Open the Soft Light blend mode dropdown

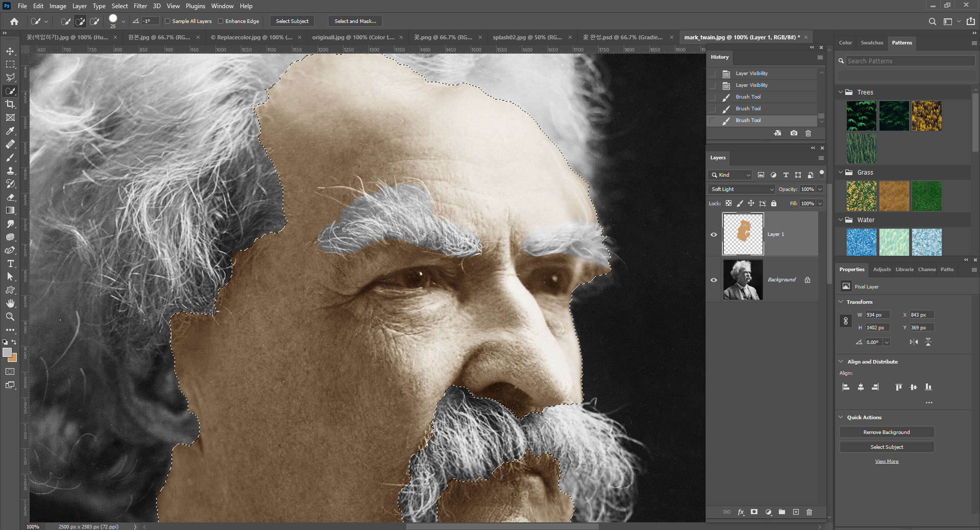pyautogui.click(x=742, y=189)
